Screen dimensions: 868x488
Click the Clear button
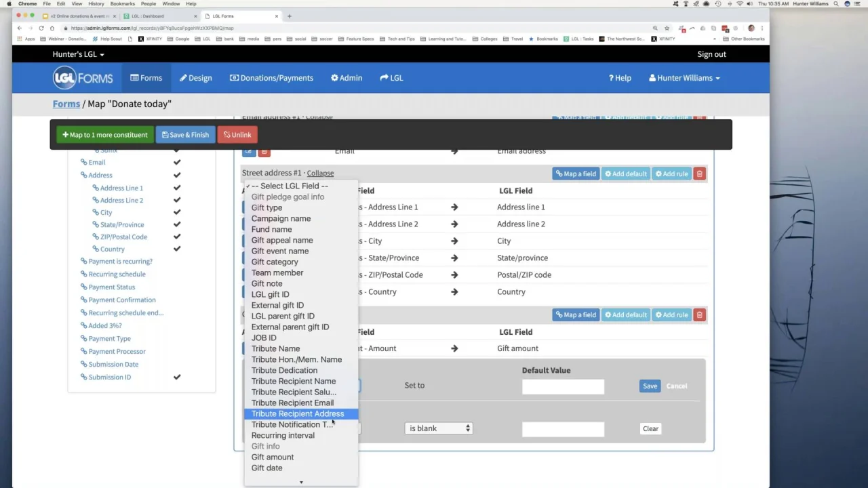[650, 428]
